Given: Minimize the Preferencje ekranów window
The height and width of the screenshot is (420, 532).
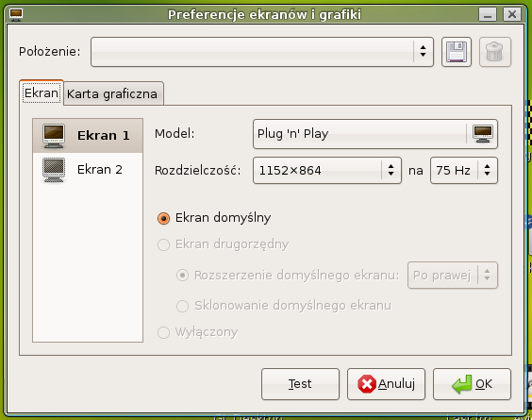Looking at the screenshot, I should (x=488, y=14).
